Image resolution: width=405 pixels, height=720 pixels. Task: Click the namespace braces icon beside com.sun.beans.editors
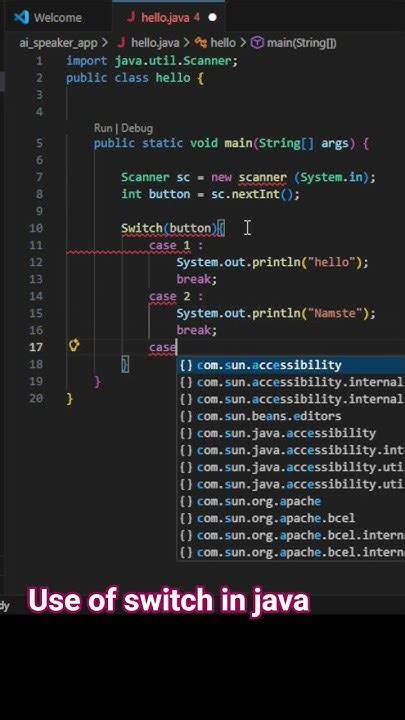186,416
